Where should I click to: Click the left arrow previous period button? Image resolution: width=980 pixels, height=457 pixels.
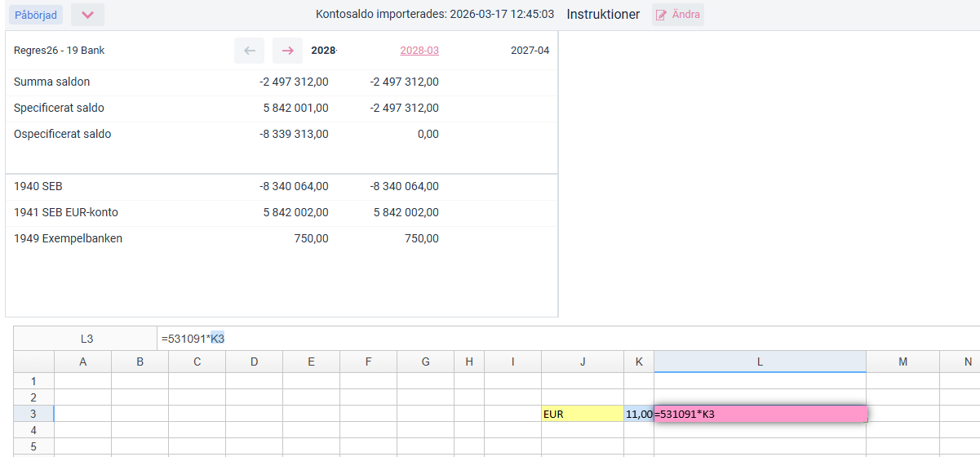(249, 51)
